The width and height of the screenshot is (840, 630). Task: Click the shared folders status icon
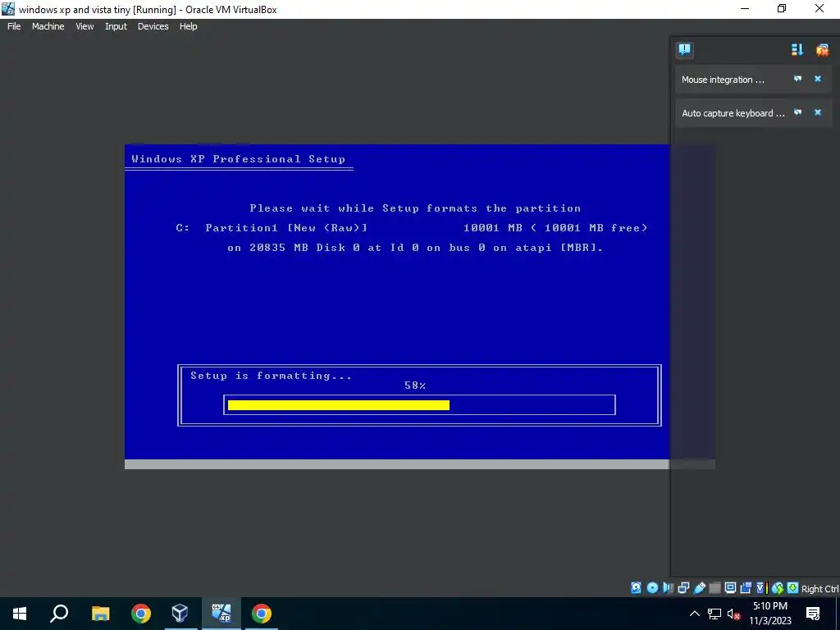click(714, 587)
